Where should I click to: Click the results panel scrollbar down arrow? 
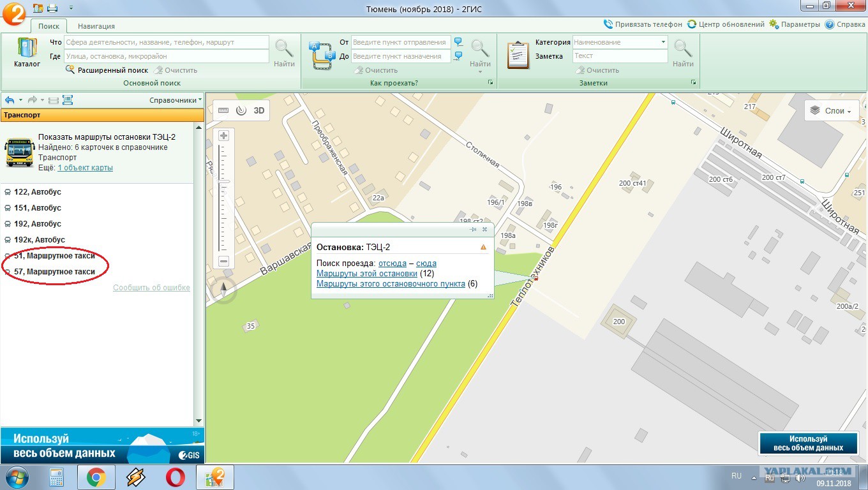(x=198, y=421)
